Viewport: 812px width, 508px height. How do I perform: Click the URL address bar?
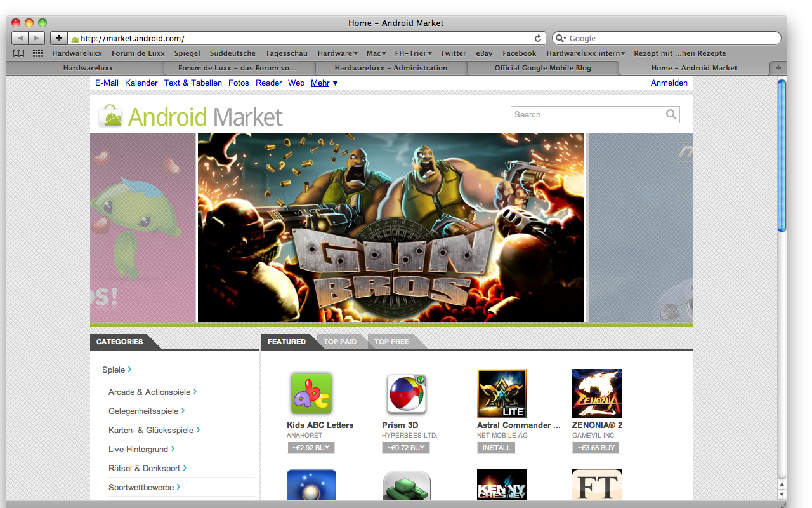(307, 38)
